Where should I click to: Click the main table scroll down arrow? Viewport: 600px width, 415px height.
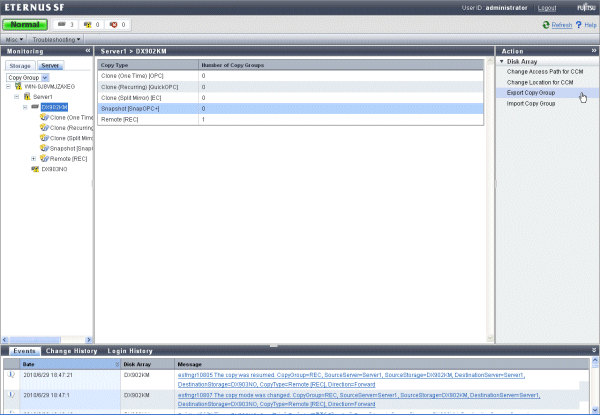click(489, 338)
